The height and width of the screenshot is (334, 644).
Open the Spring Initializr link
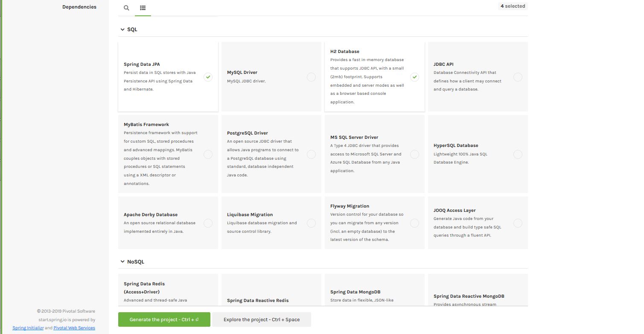[28, 328]
